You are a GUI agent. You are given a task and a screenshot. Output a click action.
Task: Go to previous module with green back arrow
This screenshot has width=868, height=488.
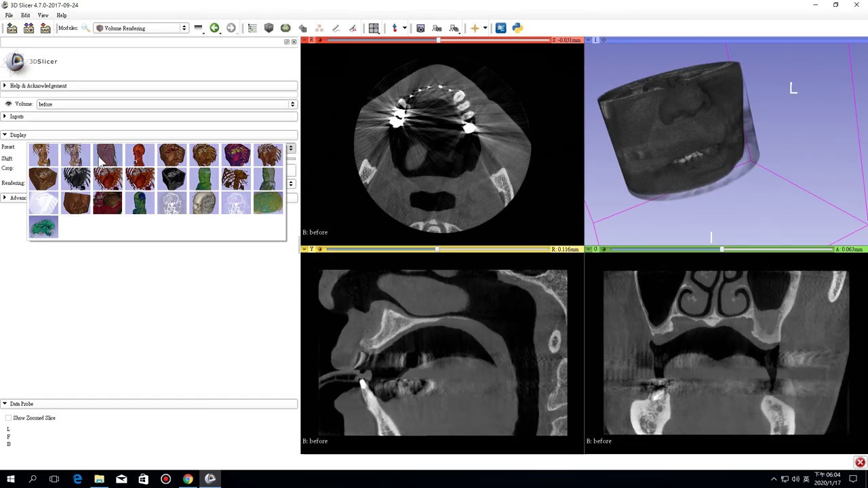coord(214,28)
